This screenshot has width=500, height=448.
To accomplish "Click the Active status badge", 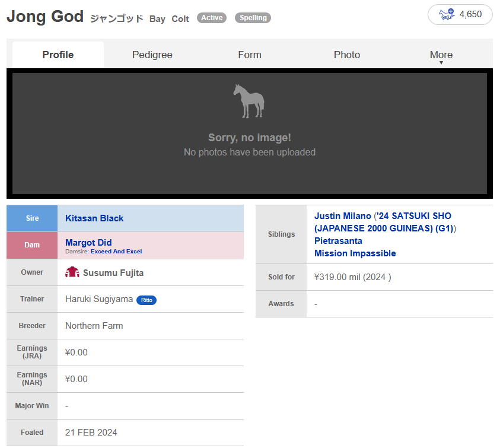I will point(212,18).
